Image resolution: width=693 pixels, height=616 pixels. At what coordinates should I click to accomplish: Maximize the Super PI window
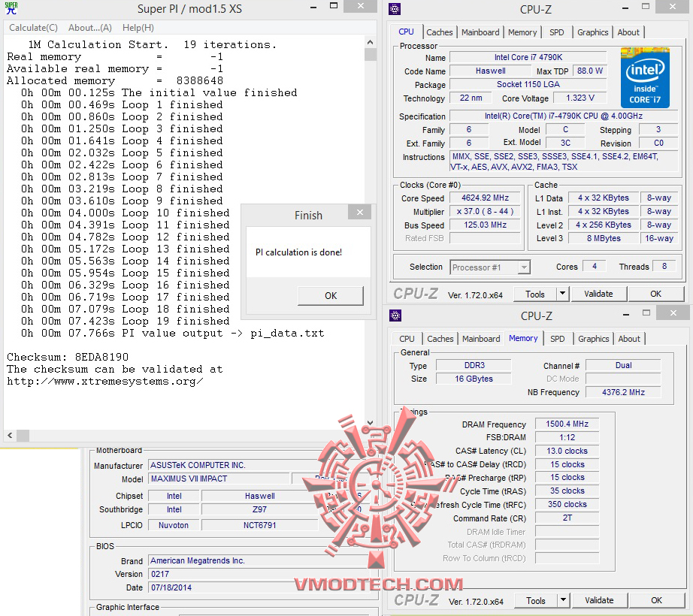click(334, 6)
